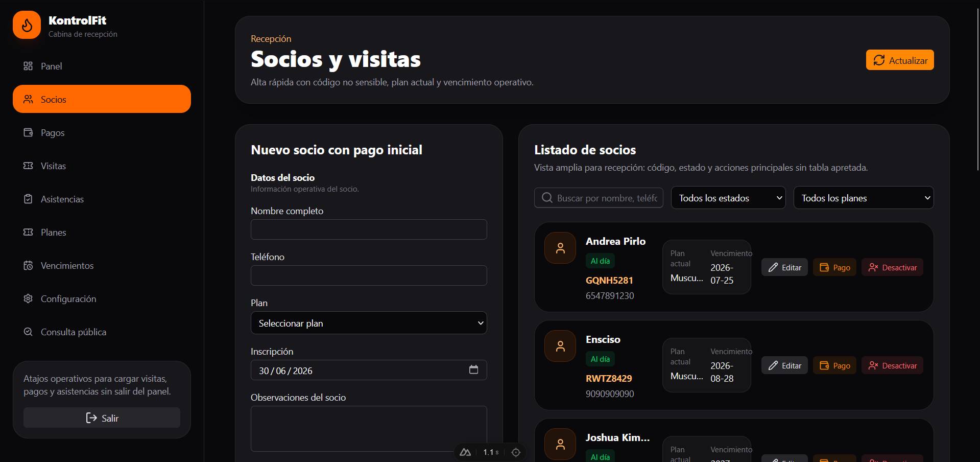Click the Consulta pública search icon
Viewport: 980px width, 462px height.
click(x=28, y=332)
